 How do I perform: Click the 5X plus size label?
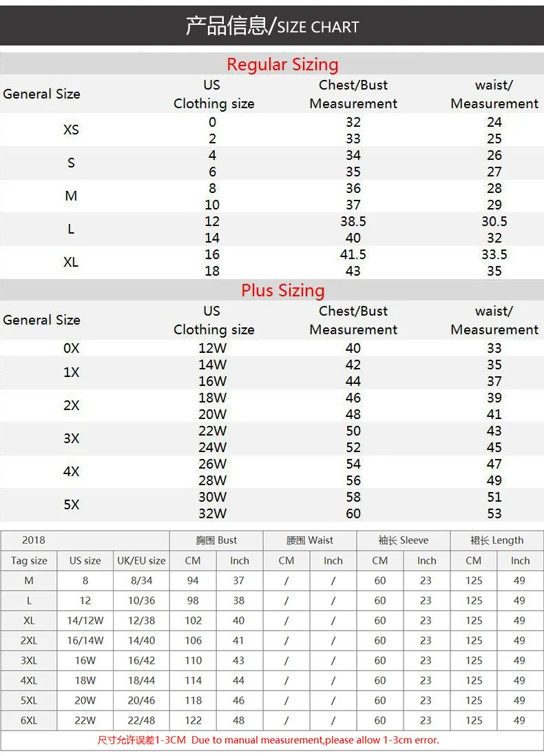(x=72, y=504)
